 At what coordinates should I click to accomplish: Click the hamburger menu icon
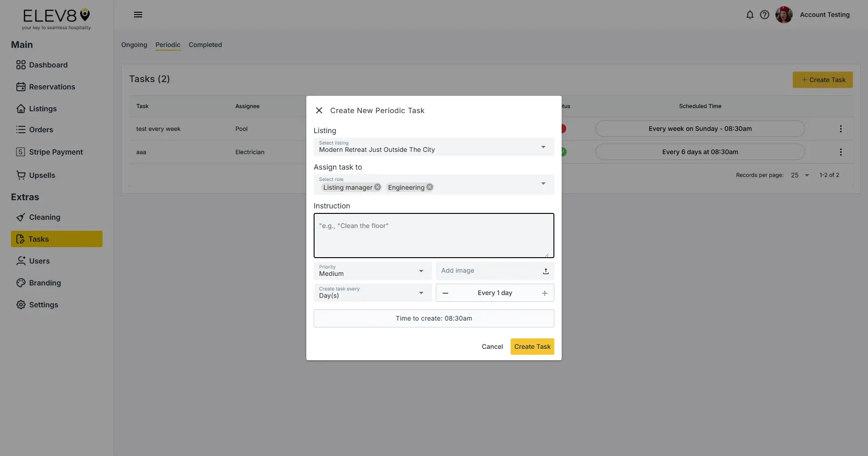coord(138,15)
